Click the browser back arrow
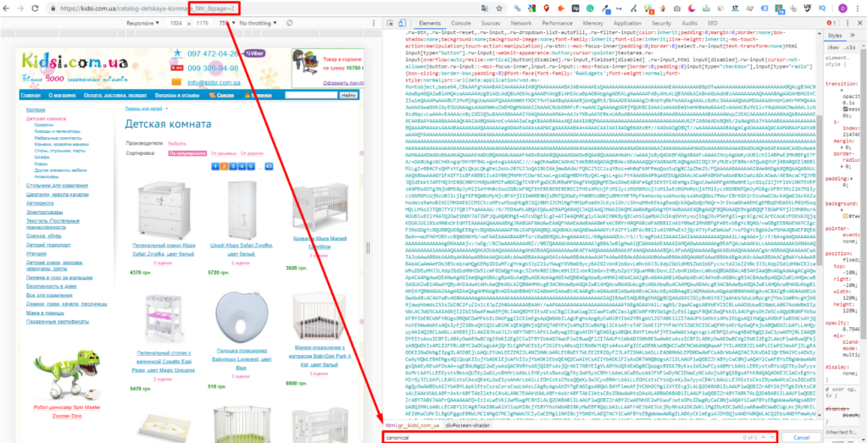868x443 pixels. click(x=7, y=8)
